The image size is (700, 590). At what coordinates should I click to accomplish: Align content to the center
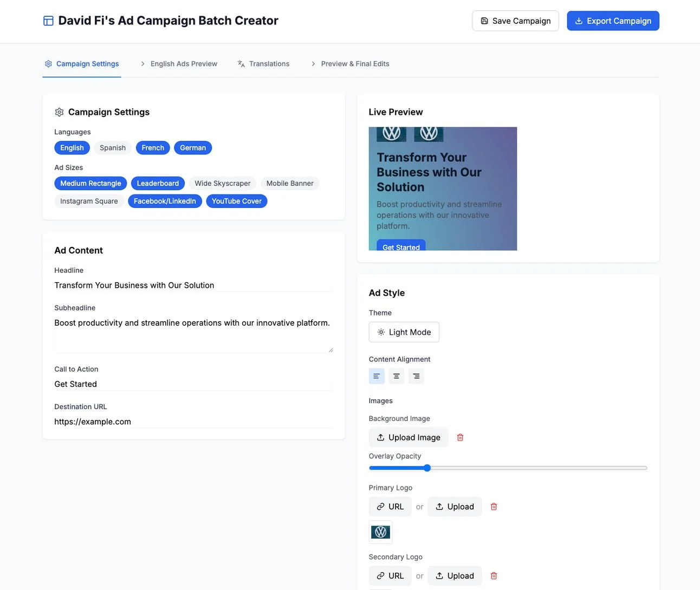pyautogui.click(x=397, y=376)
